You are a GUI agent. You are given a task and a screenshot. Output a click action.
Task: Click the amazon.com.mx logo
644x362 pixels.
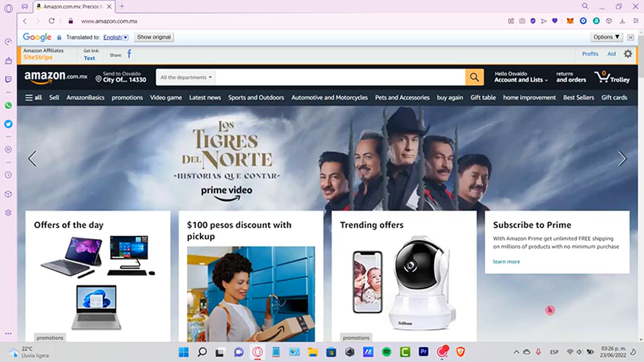point(56,77)
